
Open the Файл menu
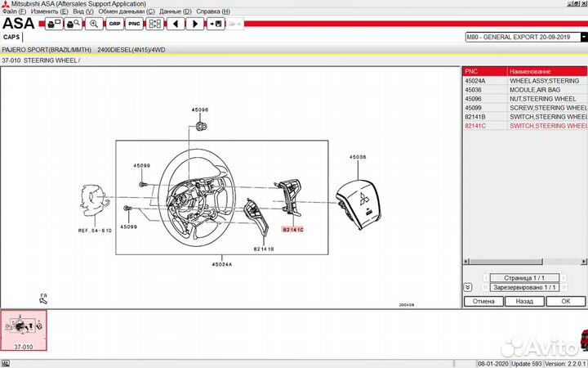click(x=14, y=12)
